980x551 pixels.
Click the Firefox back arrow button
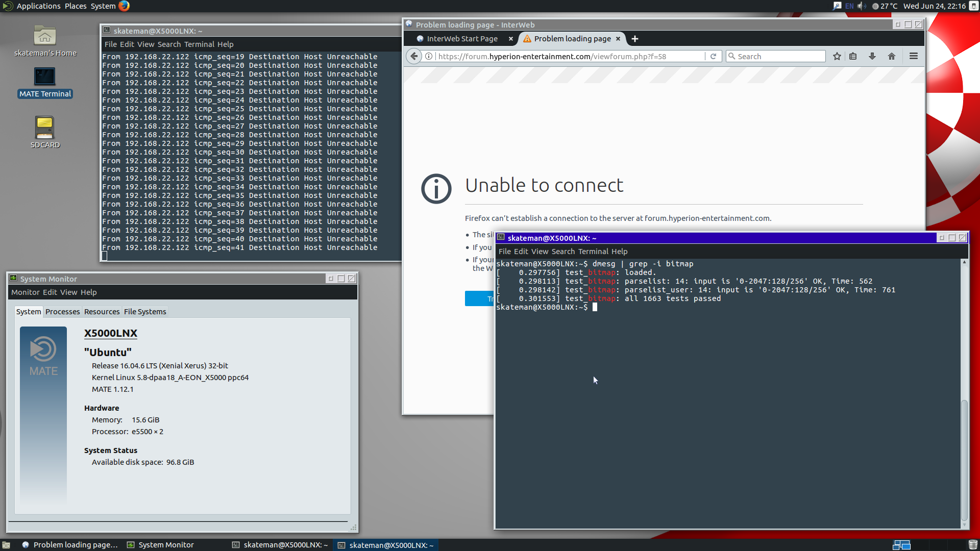point(414,56)
